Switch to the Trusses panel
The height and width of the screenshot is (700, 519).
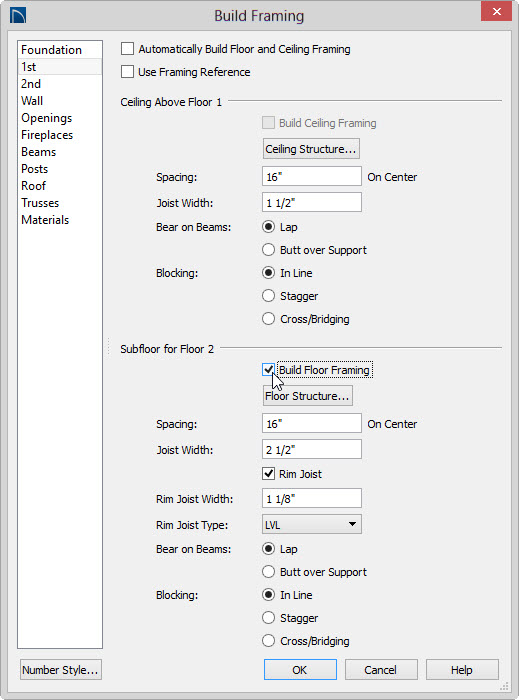(60, 203)
